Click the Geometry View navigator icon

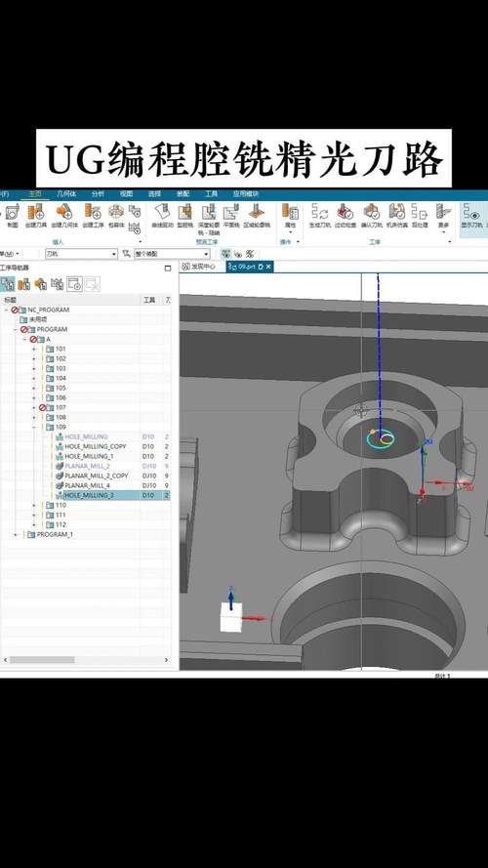coord(40,284)
